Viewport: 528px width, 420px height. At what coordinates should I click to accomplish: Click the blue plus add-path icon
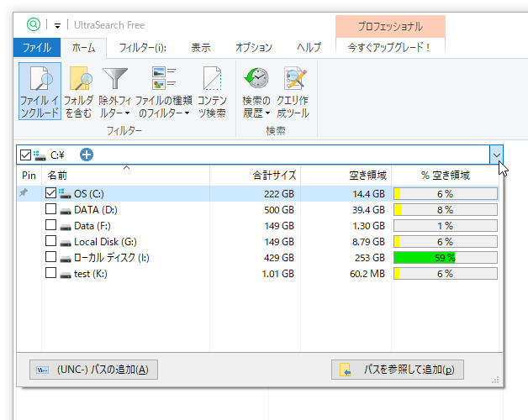(87, 155)
